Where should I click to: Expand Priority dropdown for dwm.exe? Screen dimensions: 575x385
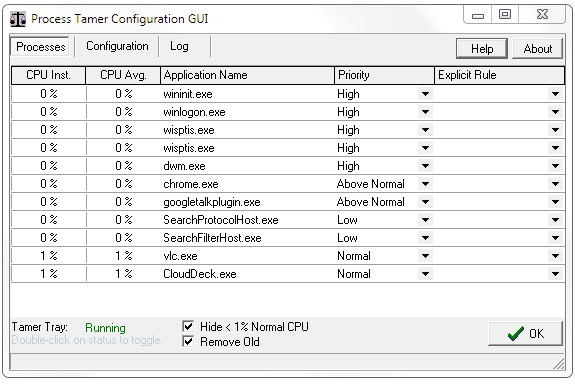coord(425,166)
